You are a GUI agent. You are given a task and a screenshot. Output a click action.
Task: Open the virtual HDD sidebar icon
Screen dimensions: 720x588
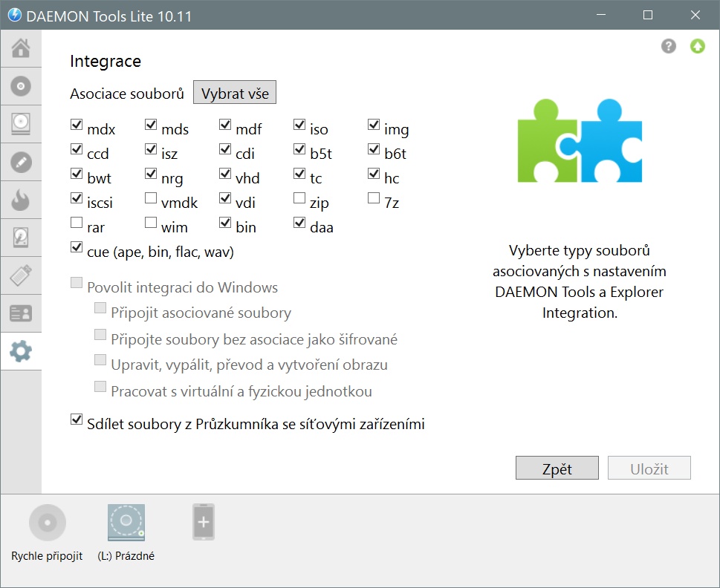21,238
